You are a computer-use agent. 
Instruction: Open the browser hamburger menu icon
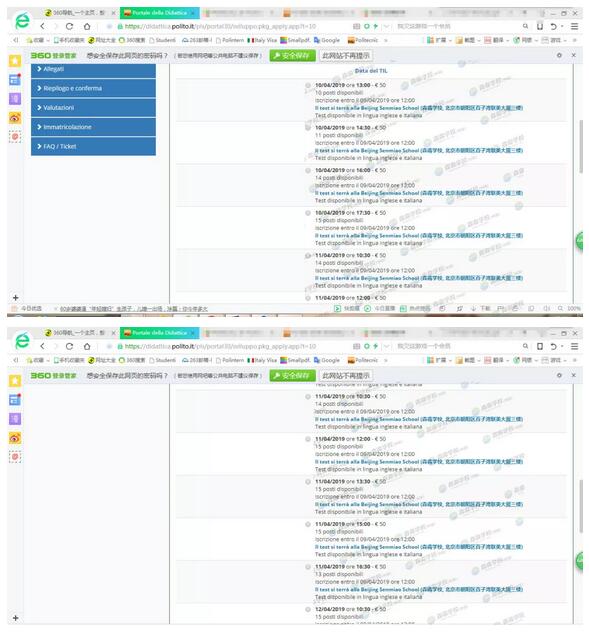click(x=574, y=26)
